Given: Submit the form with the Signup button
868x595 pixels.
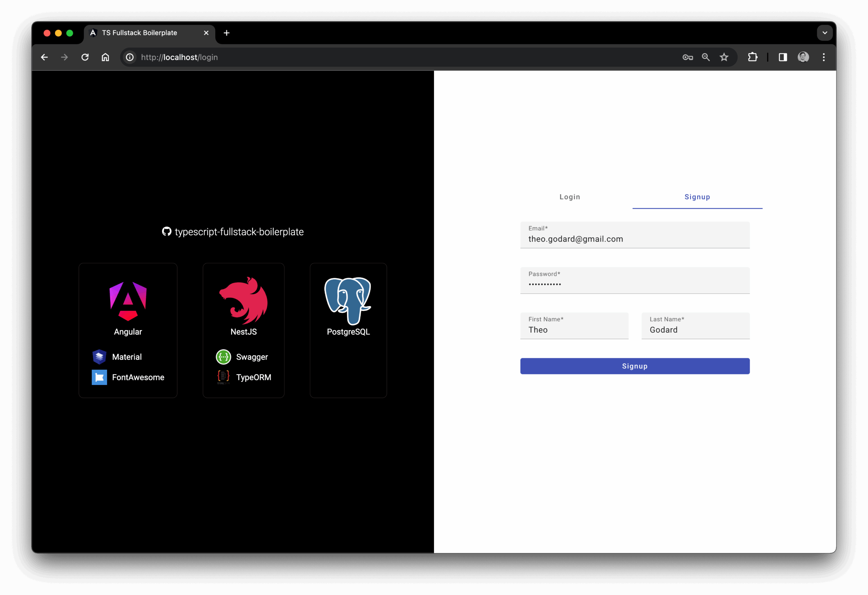Looking at the screenshot, I should pyautogui.click(x=635, y=366).
